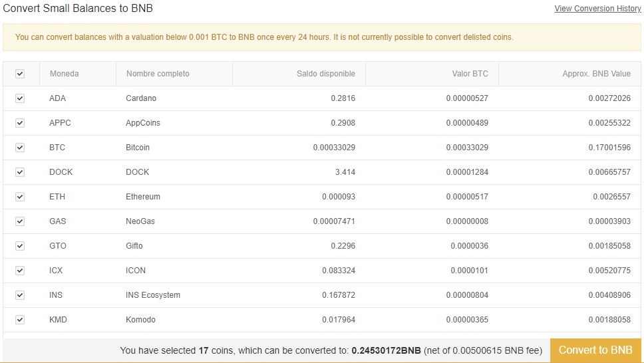Uncheck the APPC AppCoins checkbox
Image resolution: width=644 pixels, height=363 pixels.
pyautogui.click(x=20, y=123)
